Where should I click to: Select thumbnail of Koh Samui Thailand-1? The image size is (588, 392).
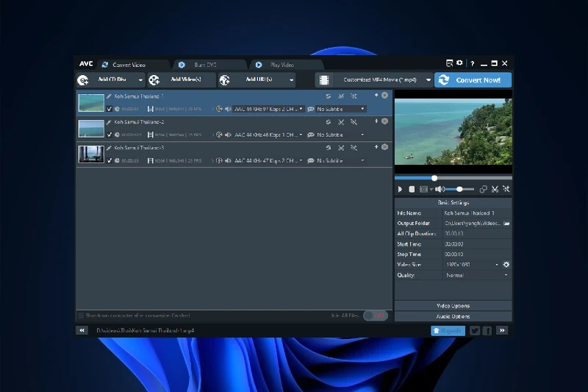pos(91,103)
